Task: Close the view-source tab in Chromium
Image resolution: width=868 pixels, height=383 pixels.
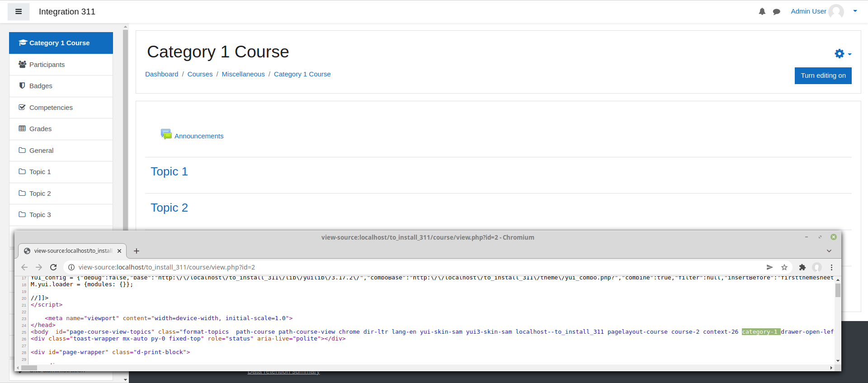Action: (x=119, y=251)
